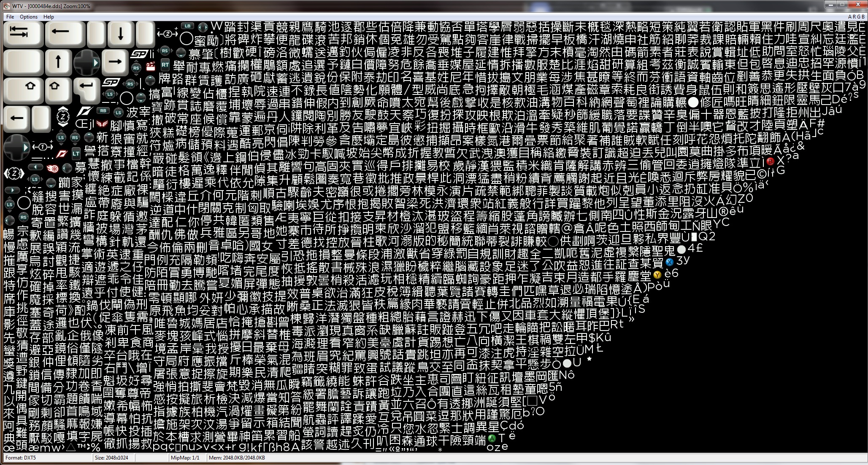The height and width of the screenshot is (465, 868).
Task: Click the 'Mem: 2048.0KB/2048.0KB' status entry
Action: (x=237, y=457)
